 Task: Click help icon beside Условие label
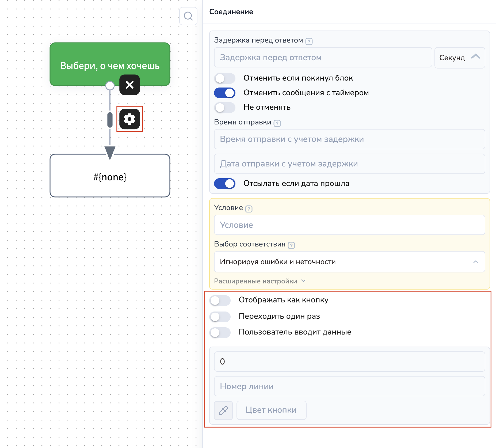[x=249, y=209]
